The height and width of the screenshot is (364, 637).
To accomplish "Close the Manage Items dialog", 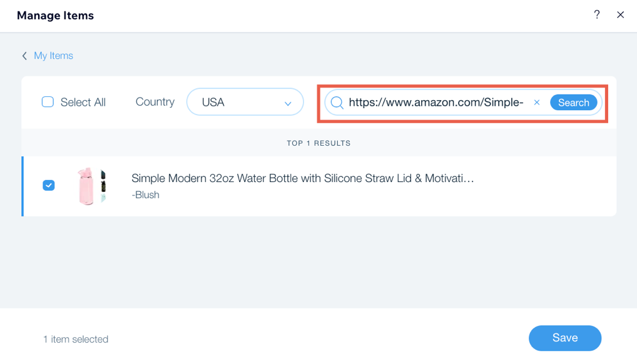I will (x=620, y=14).
